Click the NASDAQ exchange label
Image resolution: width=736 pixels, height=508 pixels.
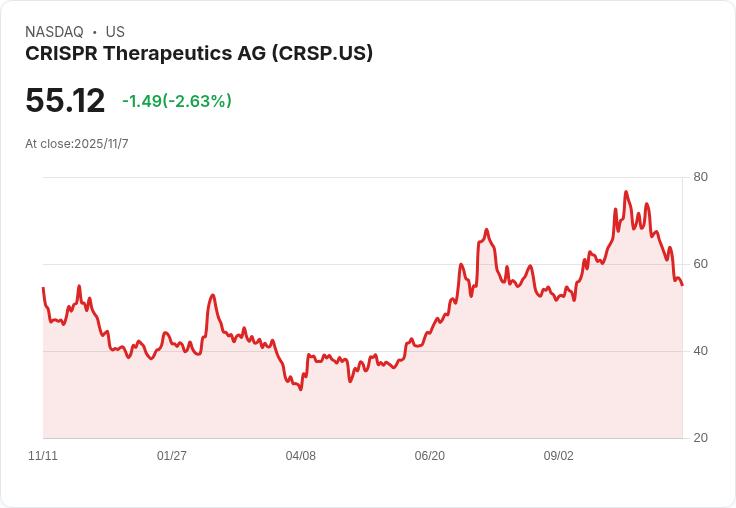coord(54,32)
